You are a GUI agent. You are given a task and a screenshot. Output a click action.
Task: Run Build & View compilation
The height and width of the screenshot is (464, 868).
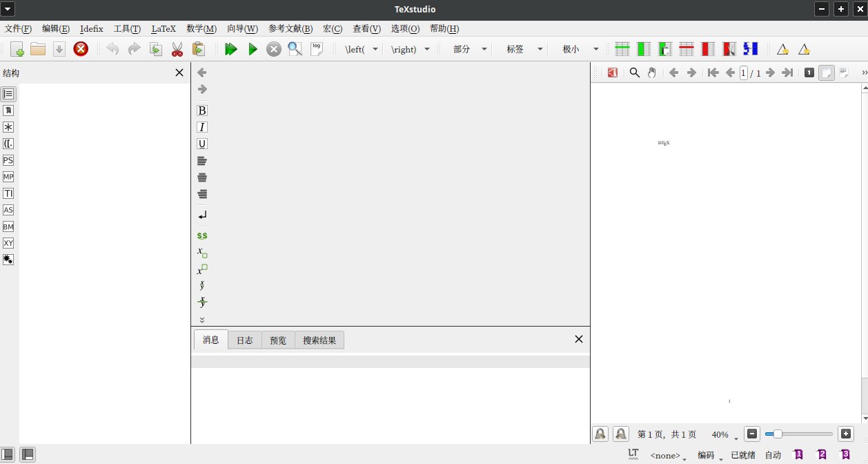[231, 49]
